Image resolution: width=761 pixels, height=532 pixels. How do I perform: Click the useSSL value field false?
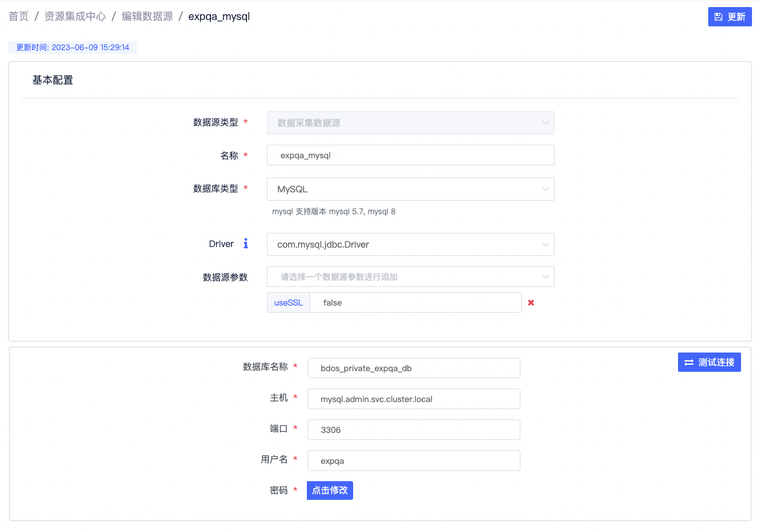(x=416, y=302)
